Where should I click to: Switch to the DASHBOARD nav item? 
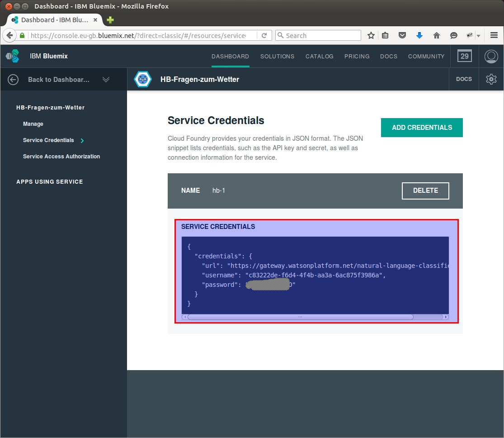(x=230, y=56)
